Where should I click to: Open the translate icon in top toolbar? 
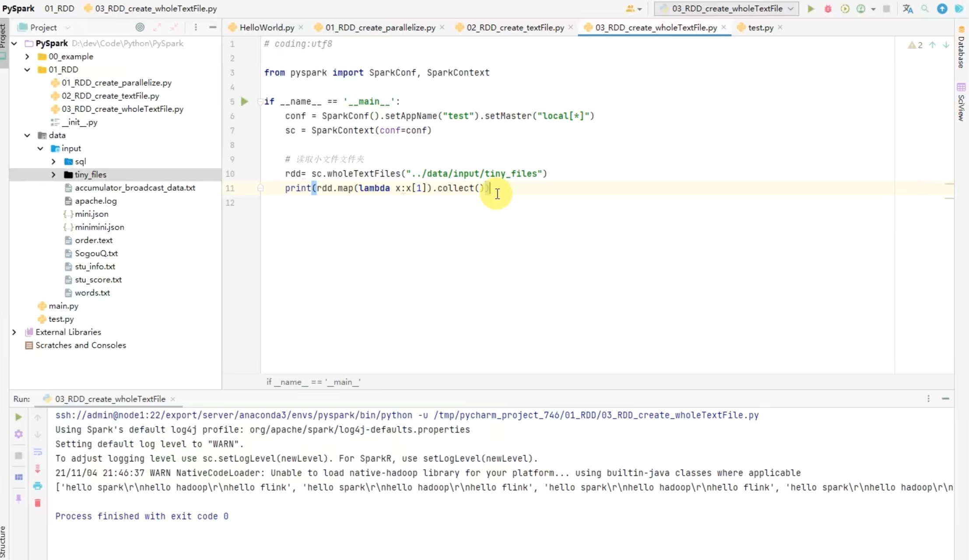908,9
